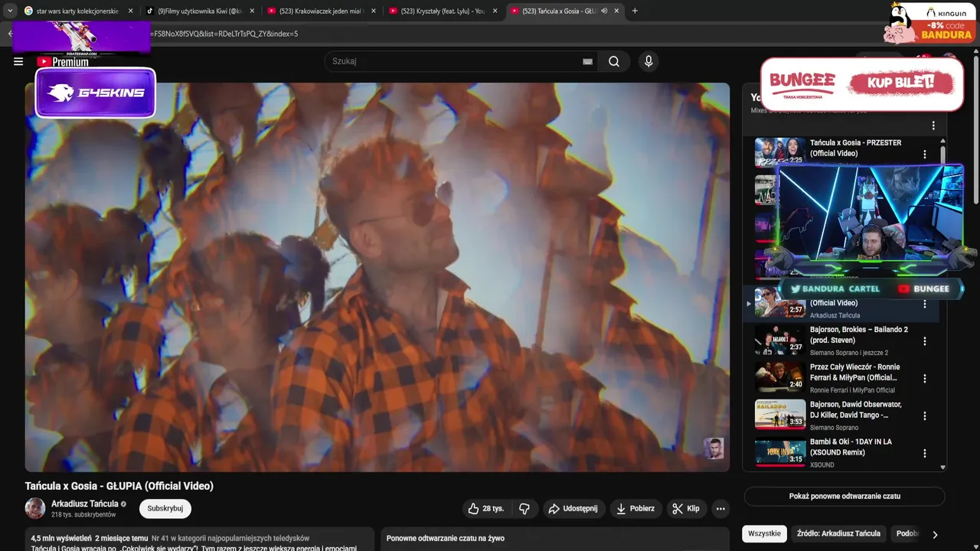Select the Źródło: Arkadiusz Tańcula chip
Viewport: 980px width, 551px height.
point(838,533)
